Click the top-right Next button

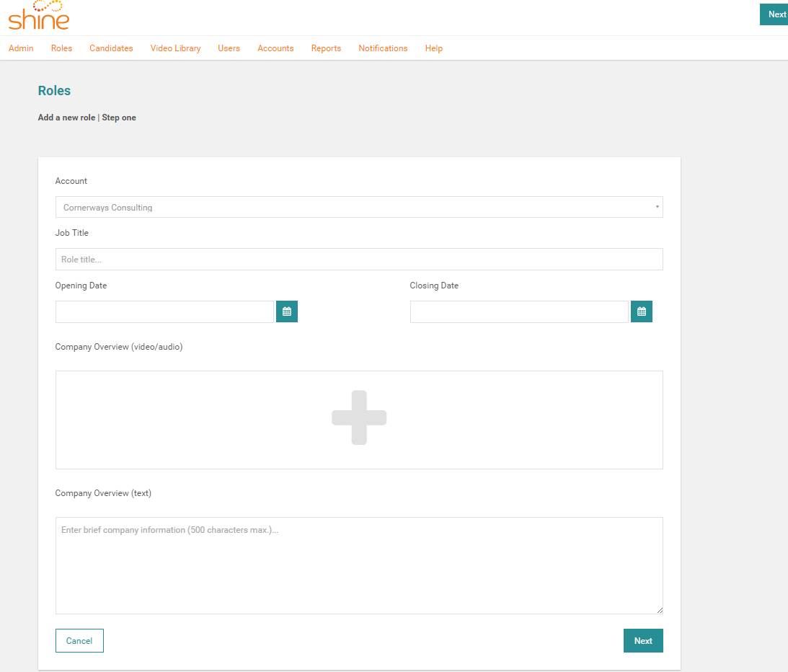click(x=776, y=14)
